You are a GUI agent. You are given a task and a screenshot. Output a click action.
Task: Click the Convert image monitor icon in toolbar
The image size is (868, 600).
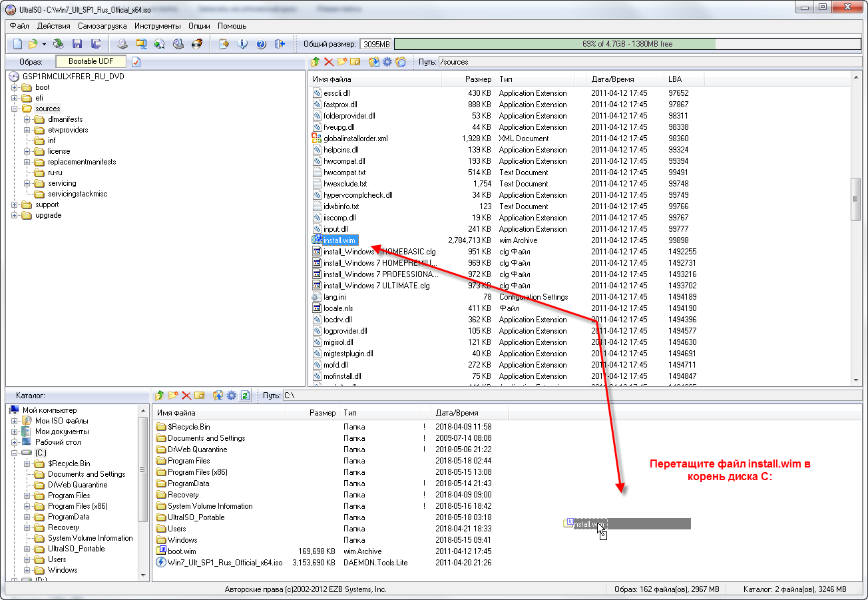coord(141,44)
